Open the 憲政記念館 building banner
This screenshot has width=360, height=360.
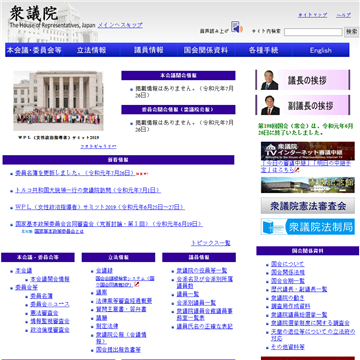point(308,185)
